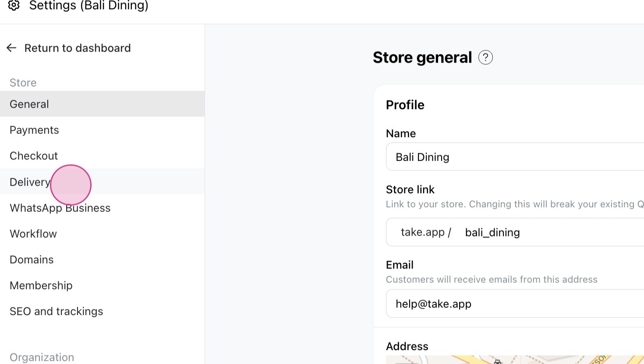The image size is (644, 364).
Task: Click the back arrow beside Return to dashboard
Action: point(11,48)
